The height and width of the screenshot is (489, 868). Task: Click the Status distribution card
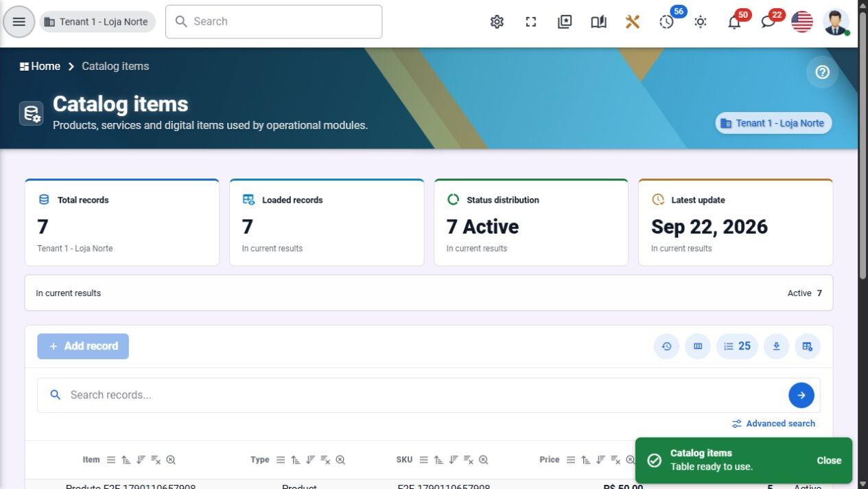(531, 223)
